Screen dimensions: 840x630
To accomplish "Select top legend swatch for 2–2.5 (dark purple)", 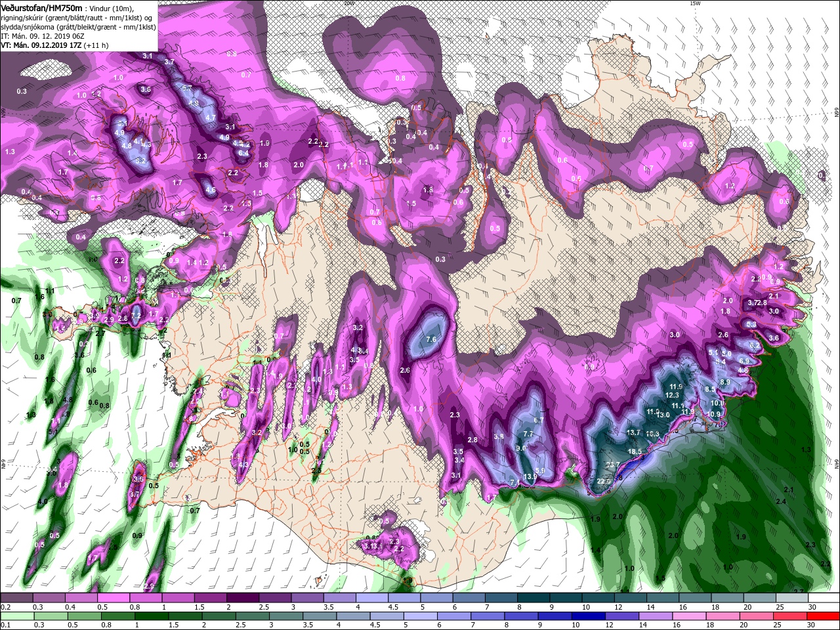I will click(x=242, y=598).
